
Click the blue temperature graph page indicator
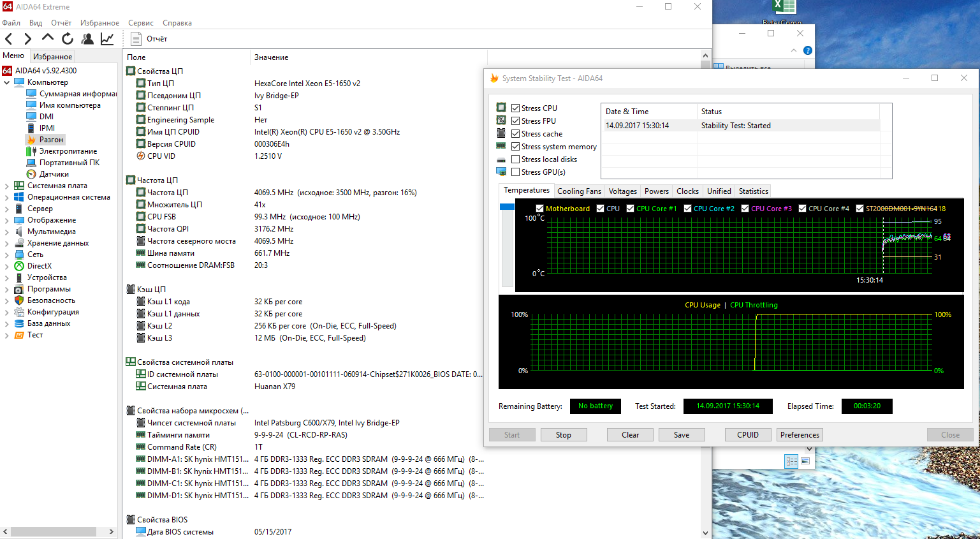point(508,207)
